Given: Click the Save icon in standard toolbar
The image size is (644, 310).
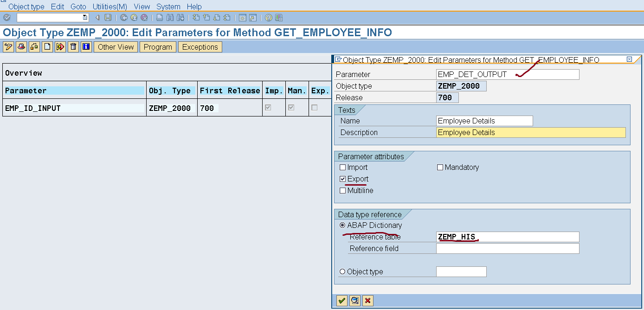Looking at the screenshot, I should (108, 18).
